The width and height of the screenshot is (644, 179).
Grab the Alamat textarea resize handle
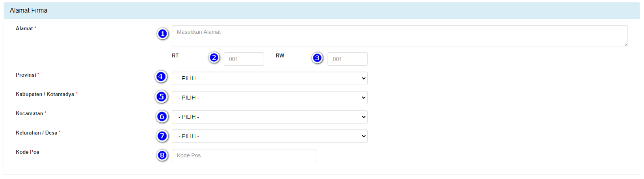[625, 44]
